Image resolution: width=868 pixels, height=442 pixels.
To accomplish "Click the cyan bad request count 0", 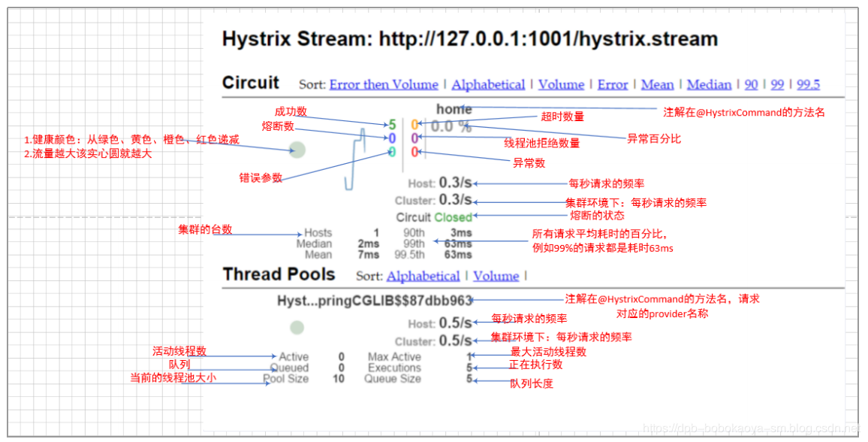I will coord(392,152).
